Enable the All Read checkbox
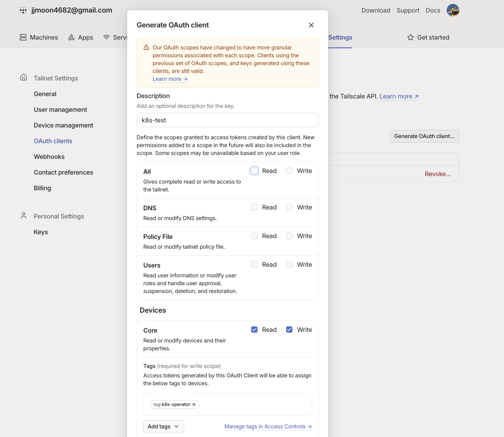Viewport: 504px width, 437px height. point(254,171)
